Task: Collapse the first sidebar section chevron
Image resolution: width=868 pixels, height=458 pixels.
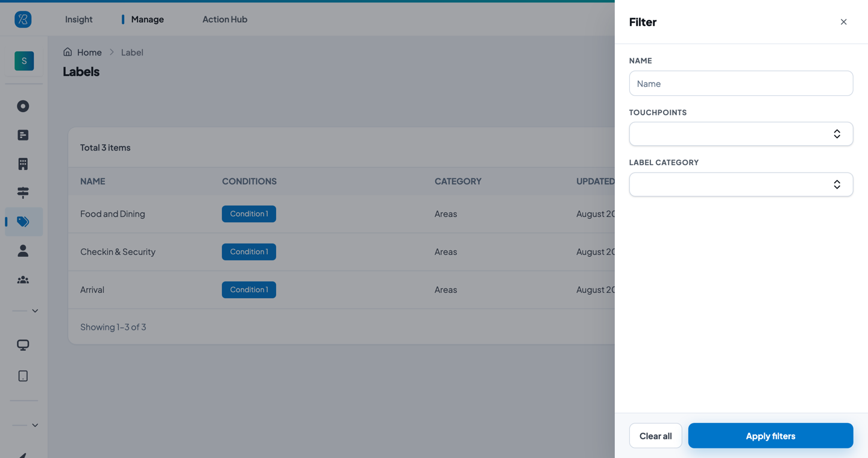Action: click(x=35, y=311)
